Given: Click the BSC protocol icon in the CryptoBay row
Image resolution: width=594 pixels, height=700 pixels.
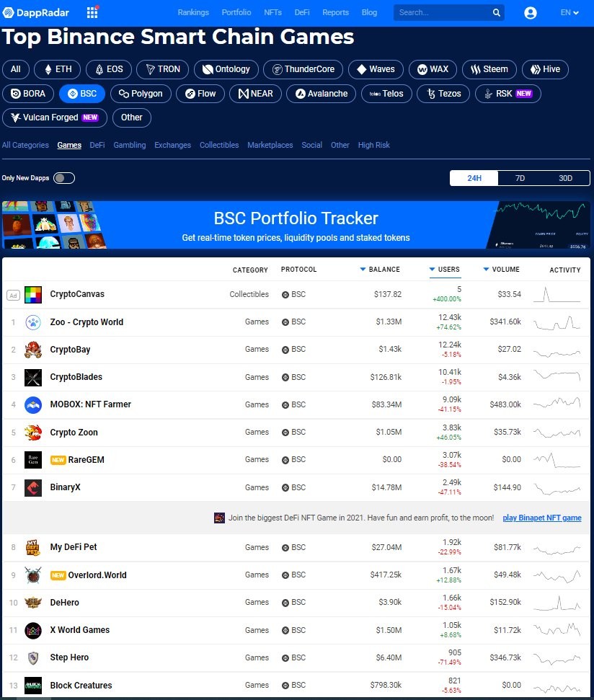Looking at the screenshot, I should pyautogui.click(x=285, y=350).
